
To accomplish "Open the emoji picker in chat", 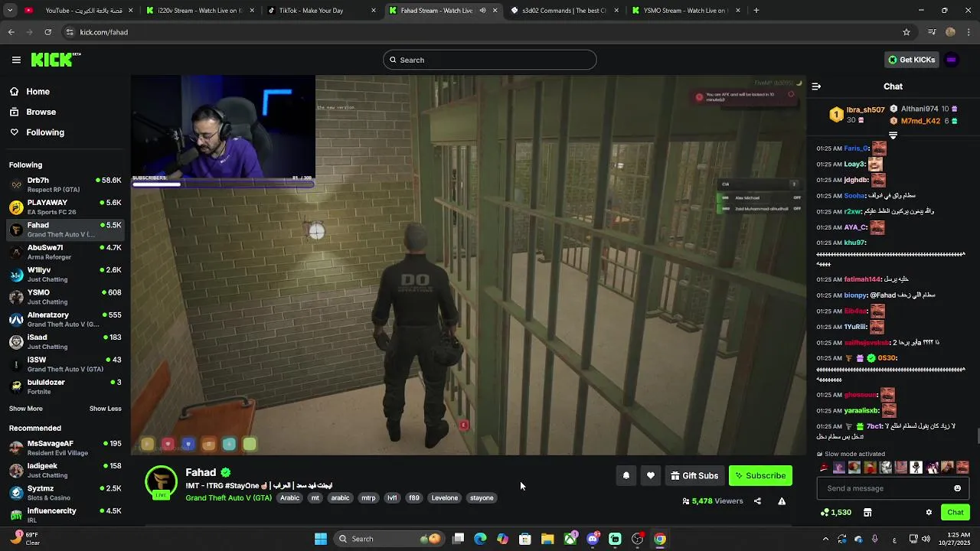I will coord(957,488).
